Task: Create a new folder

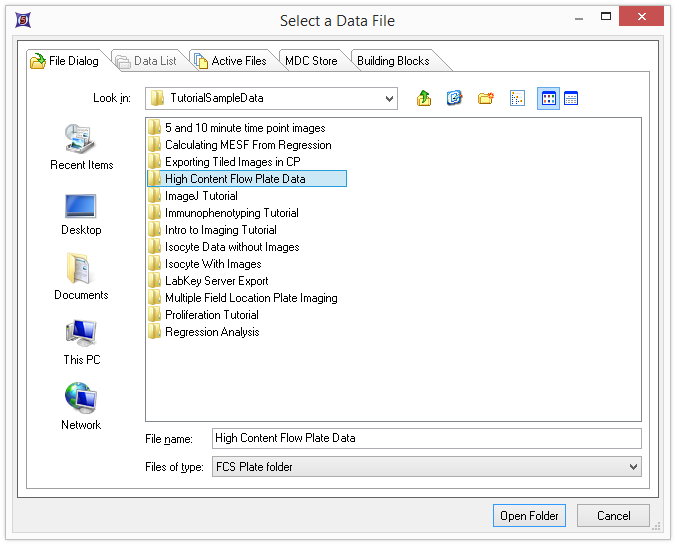Action: tap(485, 98)
